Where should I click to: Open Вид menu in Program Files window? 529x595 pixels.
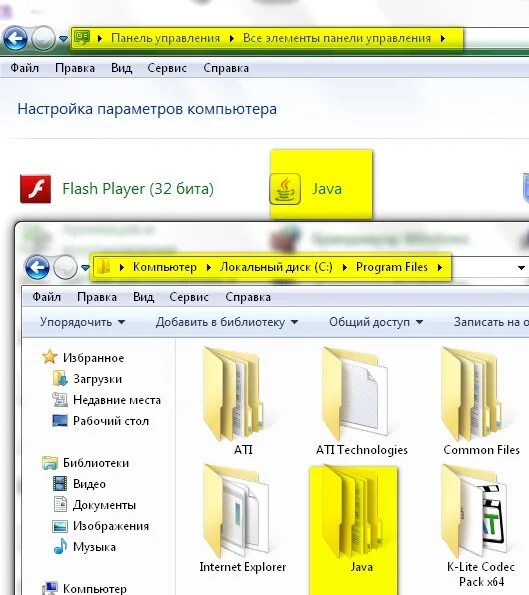143,297
